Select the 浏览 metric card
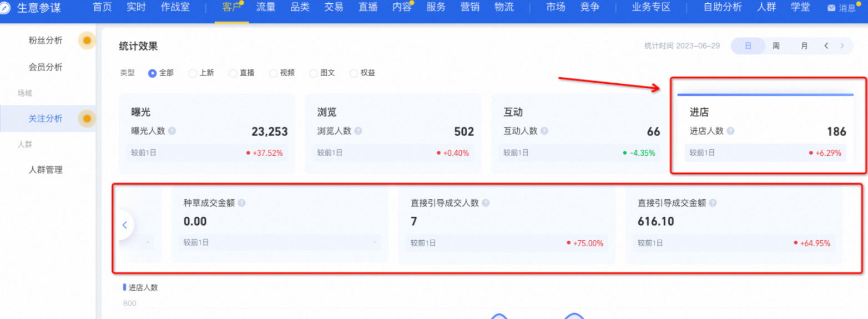 [x=393, y=134]
